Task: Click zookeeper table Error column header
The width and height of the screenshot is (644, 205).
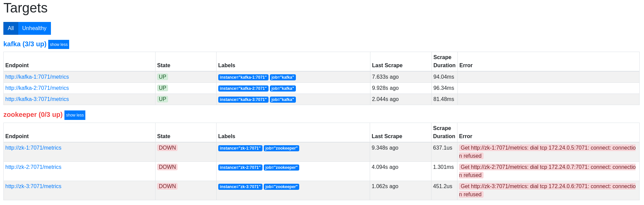Action: click(x=466, y=136)
